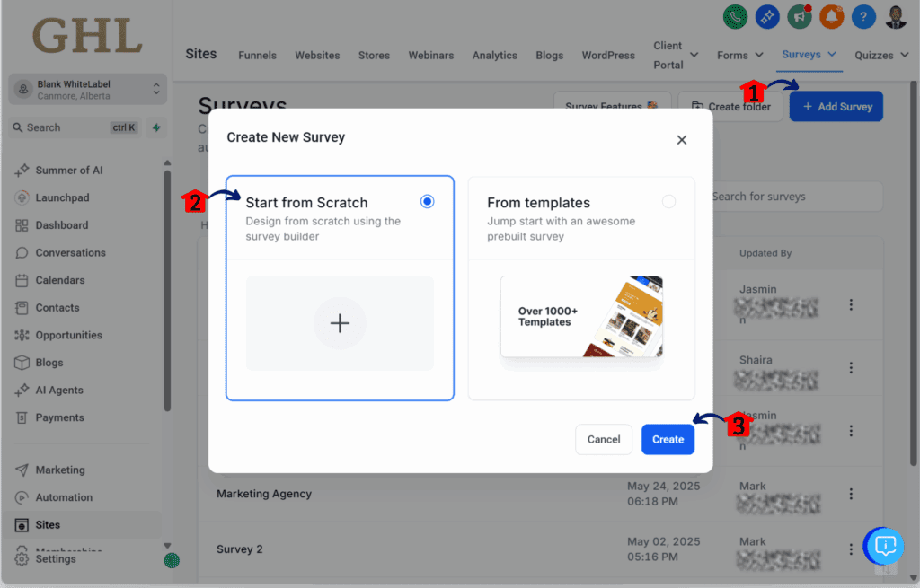Close the Create New Survey dialog
The height and width of the screenshot is (588, 920).
point(682,139)
